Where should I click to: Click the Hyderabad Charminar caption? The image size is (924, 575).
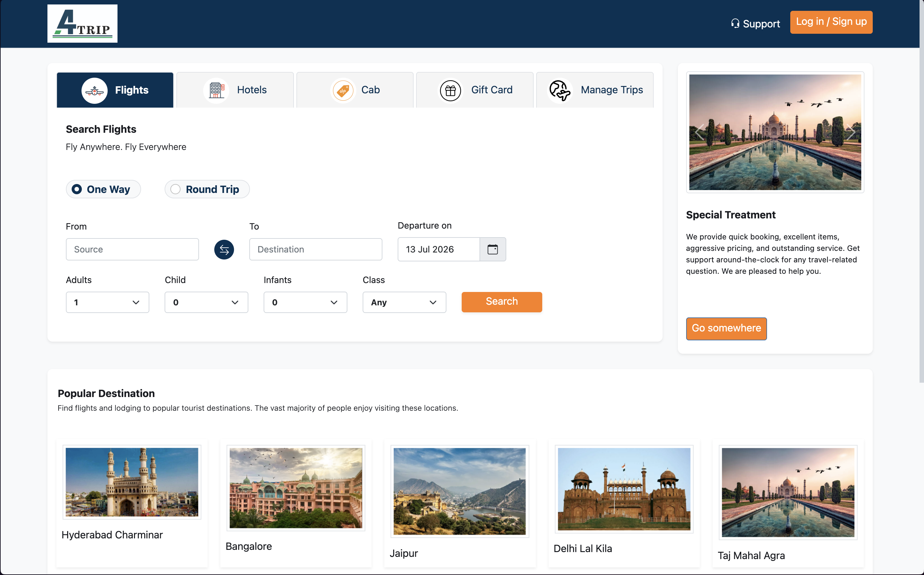click(x=112, y=535)
